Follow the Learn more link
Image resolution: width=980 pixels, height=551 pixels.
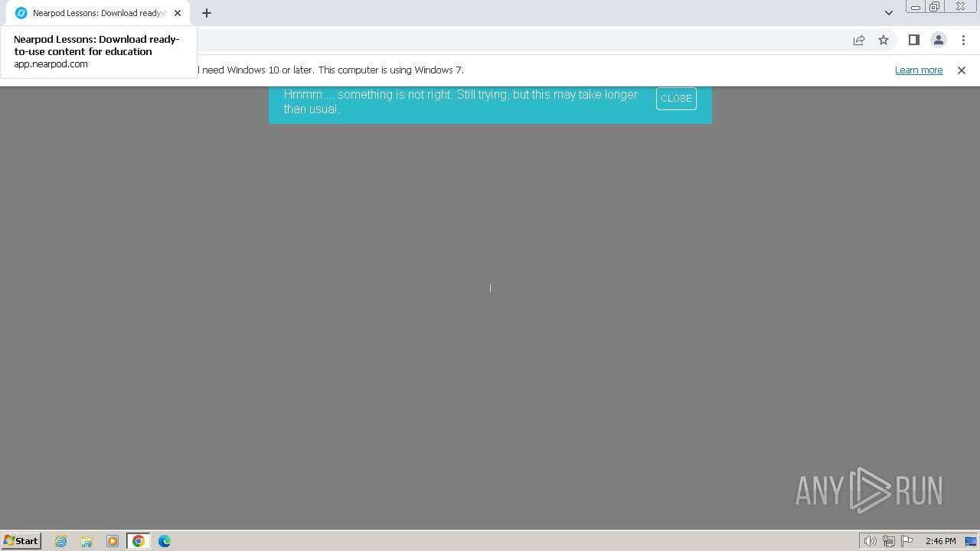tap(919, 70)
